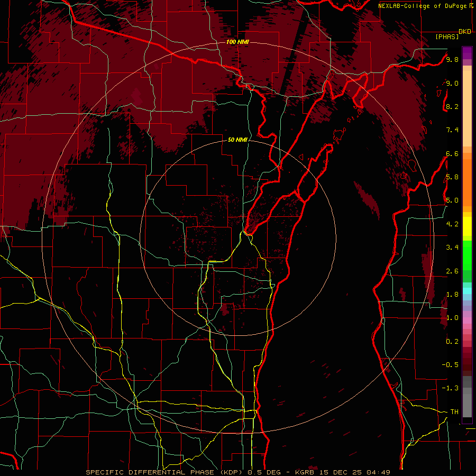
Task: Click the -0.5 legend value
Action: [x=450, y=365]
